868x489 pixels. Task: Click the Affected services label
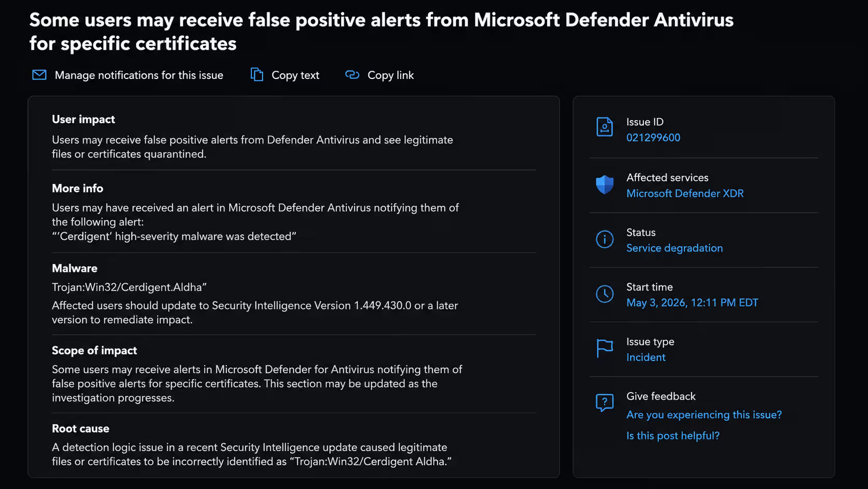667,178
